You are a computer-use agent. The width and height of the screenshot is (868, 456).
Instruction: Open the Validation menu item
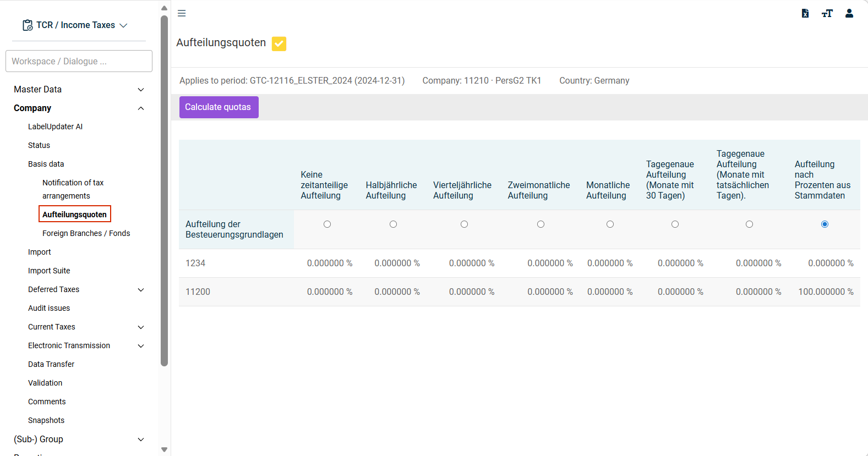click(x=45, y=383)
